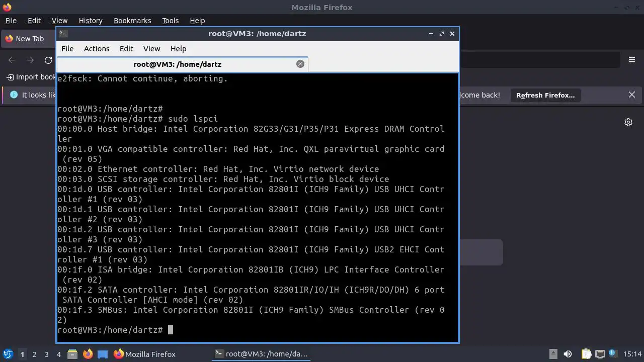This screenshot has width=644, height=362.
Task: Open the terminal Actions menu
Action: (x=97, y=49)
